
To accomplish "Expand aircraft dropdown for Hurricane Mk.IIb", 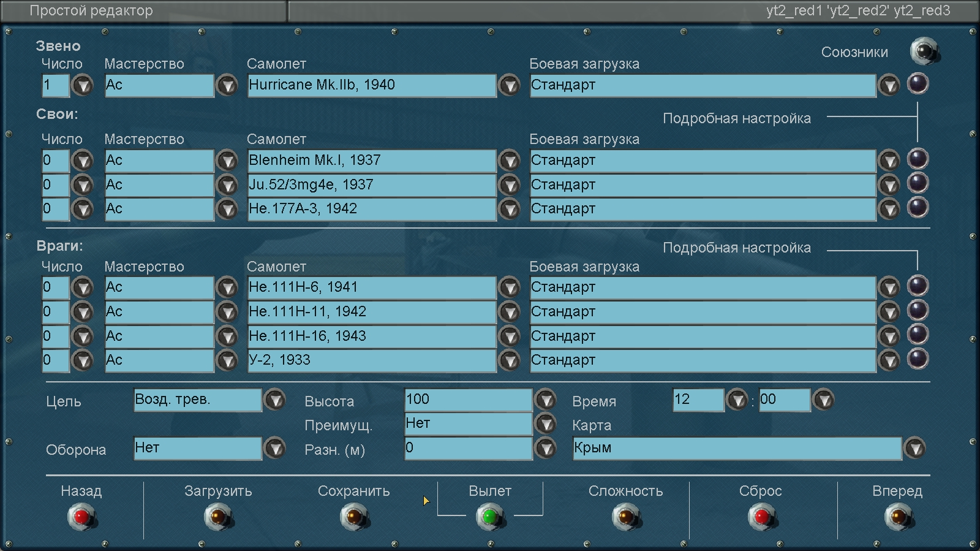I will click(x=509, y=85).
